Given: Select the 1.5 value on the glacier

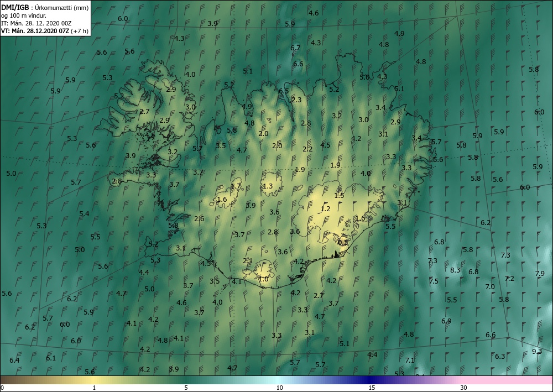Looking at the screenshot, I should coord(339,195).
